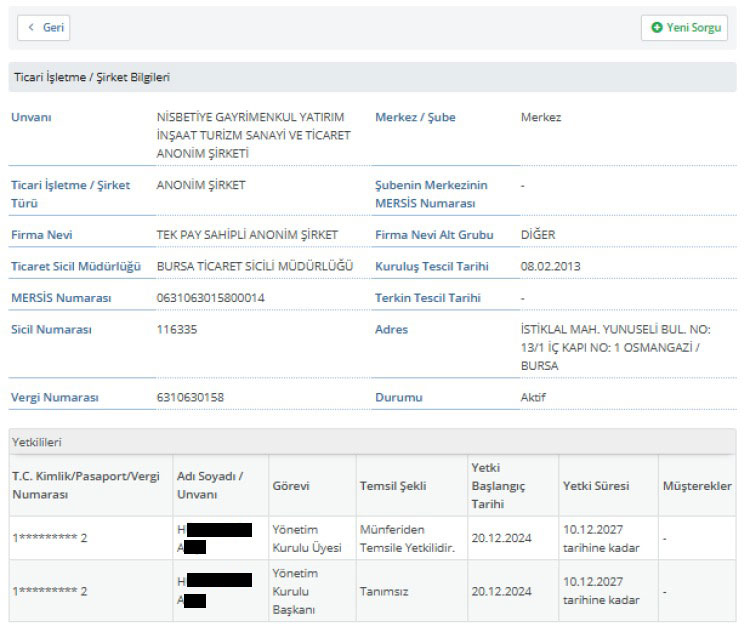750x638 pixels.
Task: Select the Yönetim Kurulu Üyesi cell
Action: (306, 538)
